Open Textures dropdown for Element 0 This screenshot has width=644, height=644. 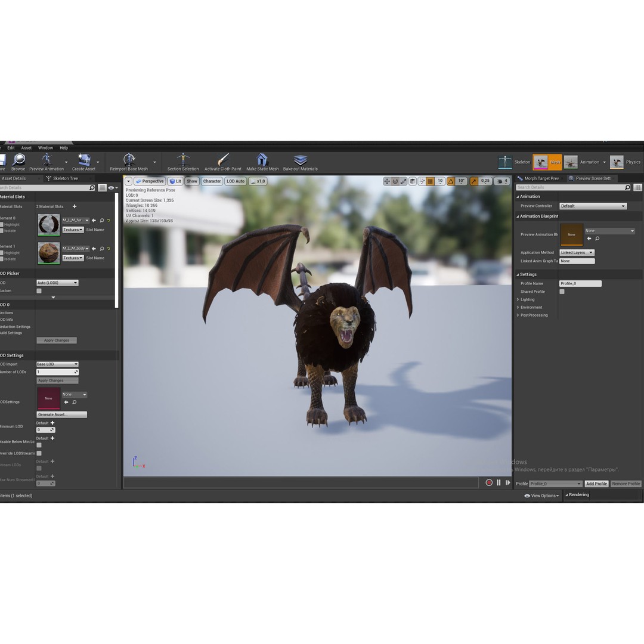tap(73, 230)
